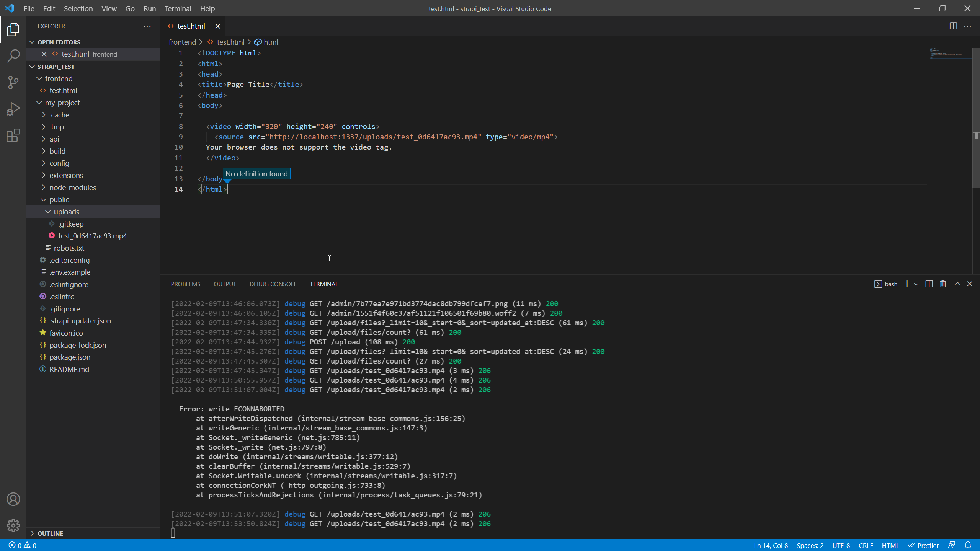Click the split terminal icon
The height and width of the screenshot is (551, 980).
[x=929, y=284]
